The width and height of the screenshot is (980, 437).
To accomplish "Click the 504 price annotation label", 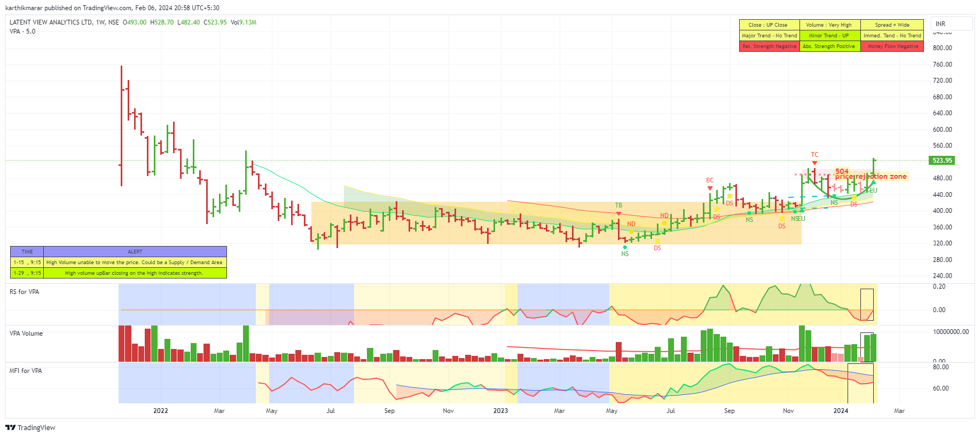I will click(842, 171).
